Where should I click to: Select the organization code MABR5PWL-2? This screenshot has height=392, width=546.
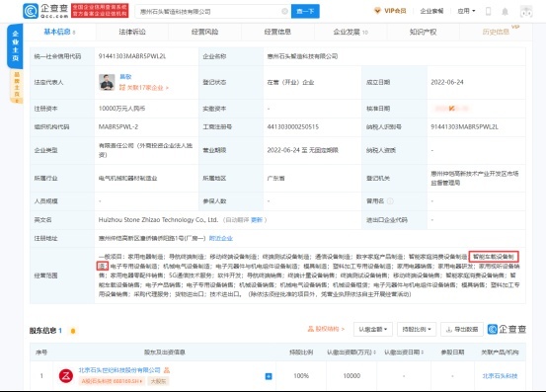click(118, 127)
